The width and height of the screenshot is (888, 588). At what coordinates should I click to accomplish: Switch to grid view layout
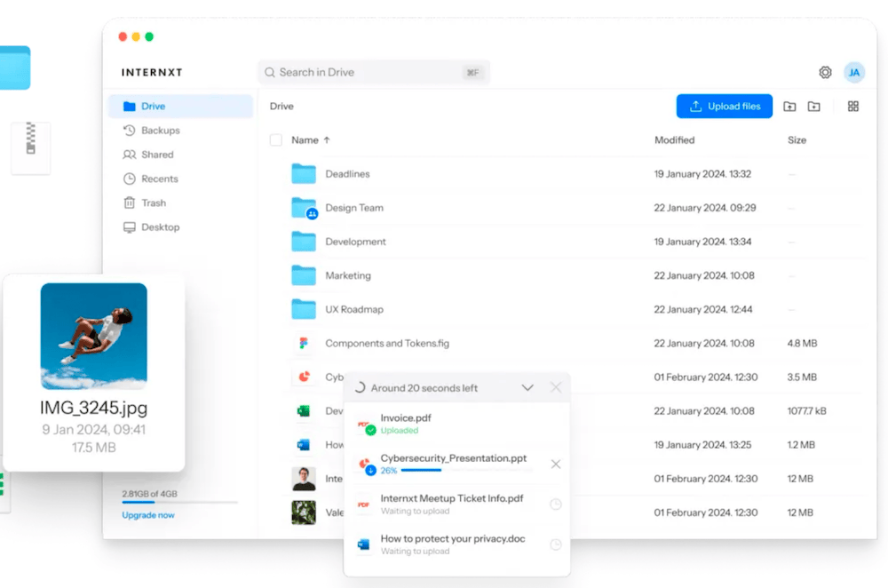pos(852,107)
